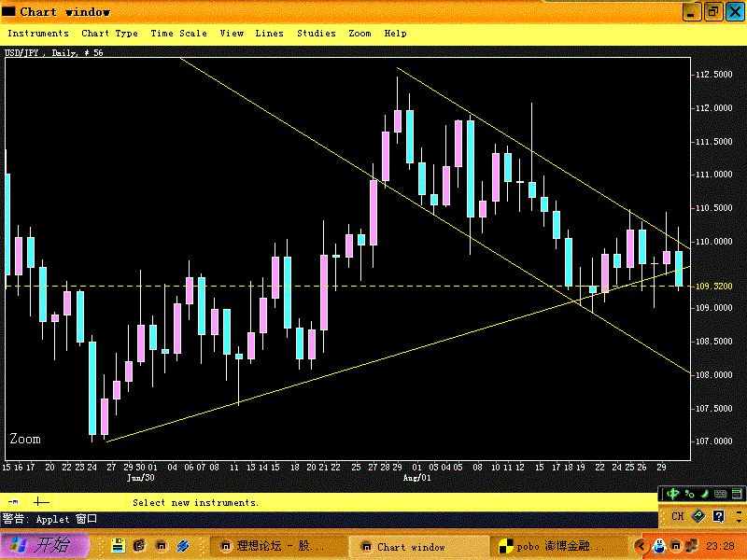Screen dimensions: 747x560
Task: Open the Chart Type menu
Action: (x=109, y=34)
